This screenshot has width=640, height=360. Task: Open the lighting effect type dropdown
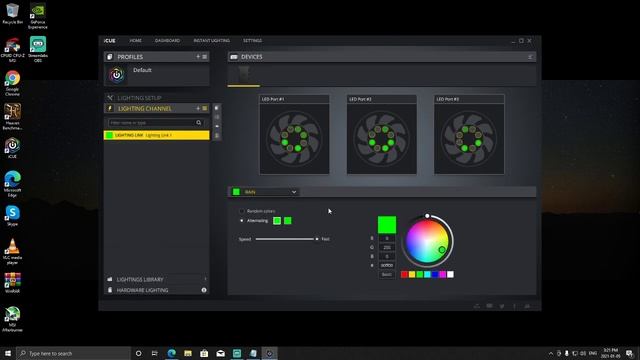point(264,192)
